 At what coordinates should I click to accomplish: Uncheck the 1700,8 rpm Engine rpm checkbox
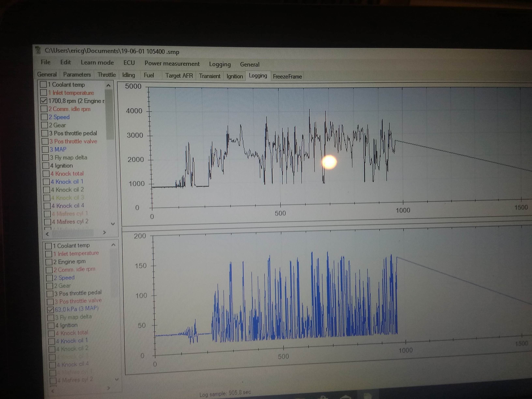coord(44,101)
